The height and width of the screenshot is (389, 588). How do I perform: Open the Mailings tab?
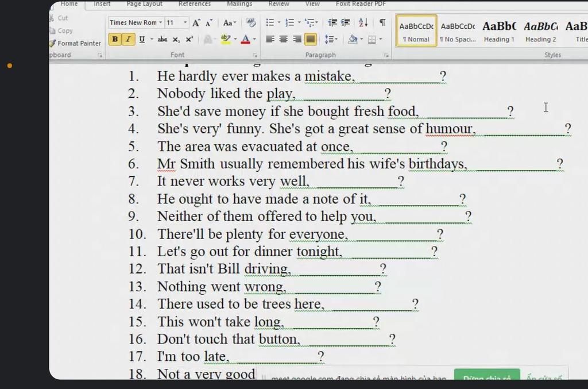point(239,4)
